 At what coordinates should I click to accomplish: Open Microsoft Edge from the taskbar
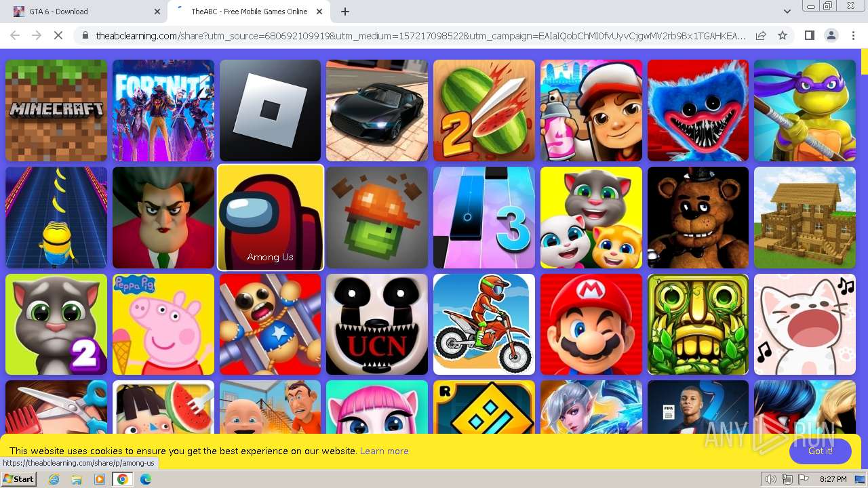[145, 479]
